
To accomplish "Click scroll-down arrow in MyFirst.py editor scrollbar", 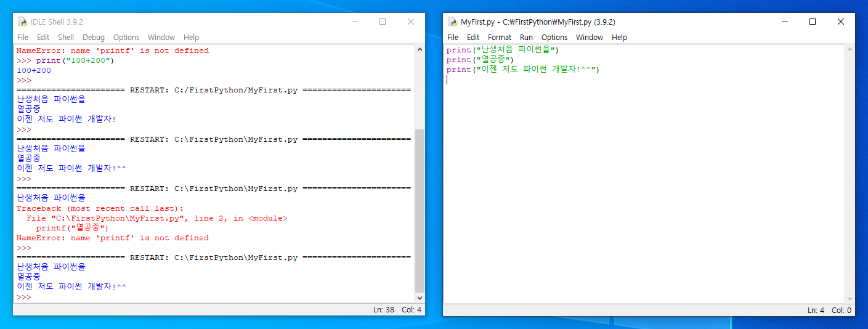I will 850,298.
